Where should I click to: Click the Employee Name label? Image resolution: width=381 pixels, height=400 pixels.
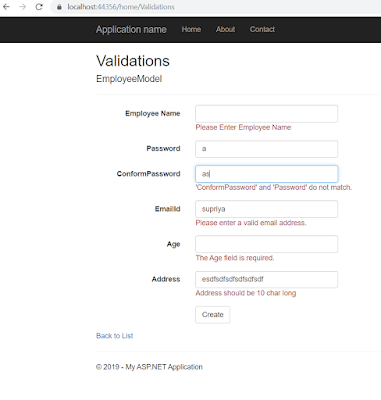(153, 113)
